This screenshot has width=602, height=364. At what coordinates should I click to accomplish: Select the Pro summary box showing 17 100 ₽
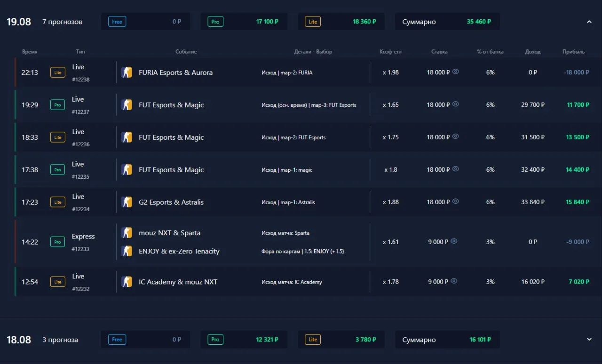pyautogui.click(x=244, y=22)
